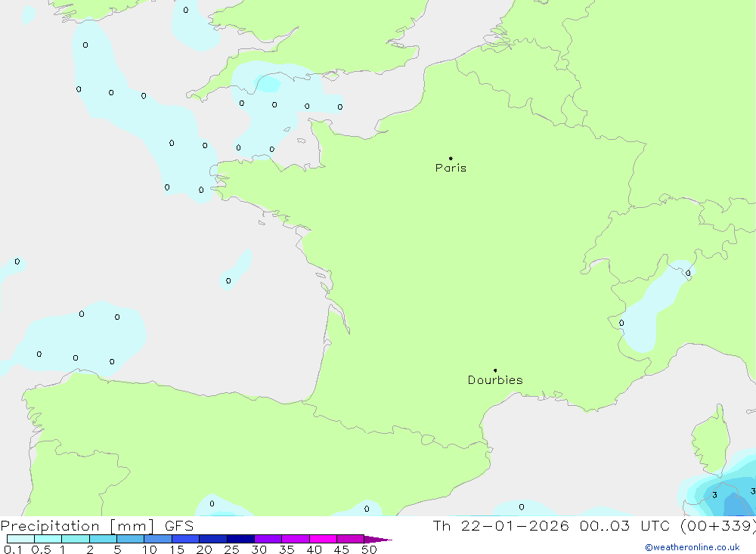Pick the 40–45 mm magenta legend swatch
Image resolution: width=756 pixels, height=554 pixels.
pyautogui.click(x=323, y=539)
